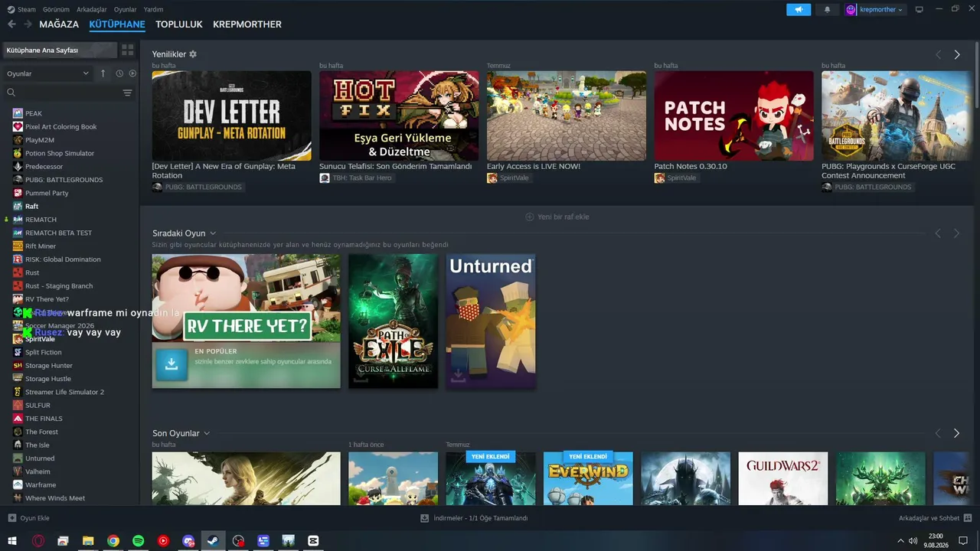Select Split Fiction in the game list
Screen dimensions: 980x551
coord(43,352)
